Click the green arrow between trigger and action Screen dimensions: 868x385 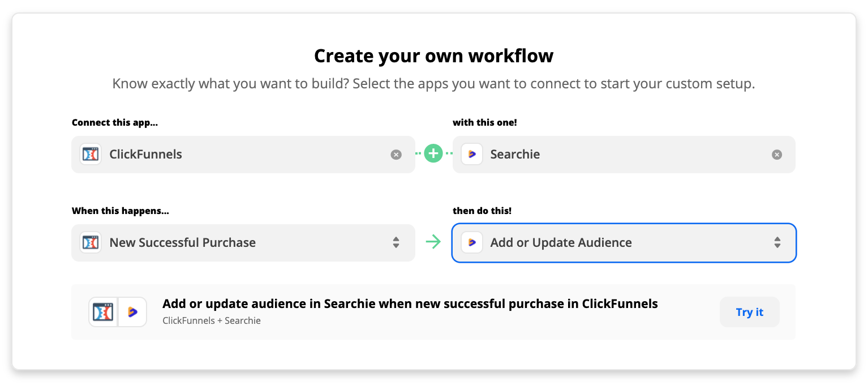tap(433, 242)
